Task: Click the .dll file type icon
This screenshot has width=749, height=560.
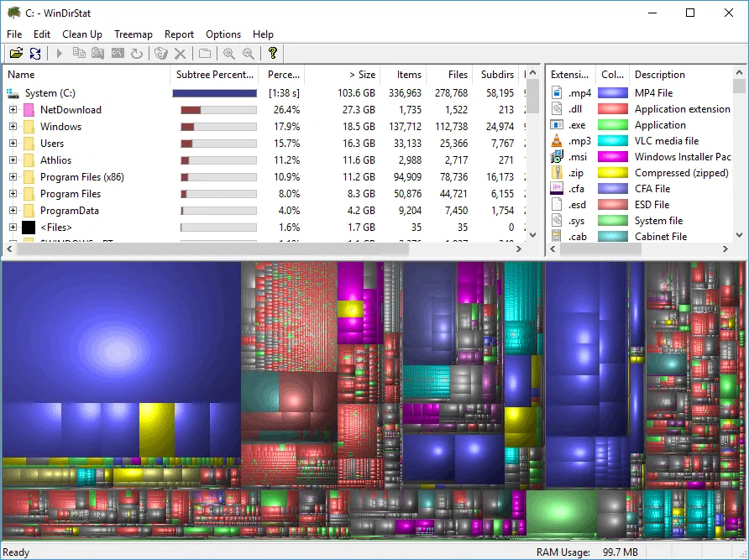Action: coord(557,109)
